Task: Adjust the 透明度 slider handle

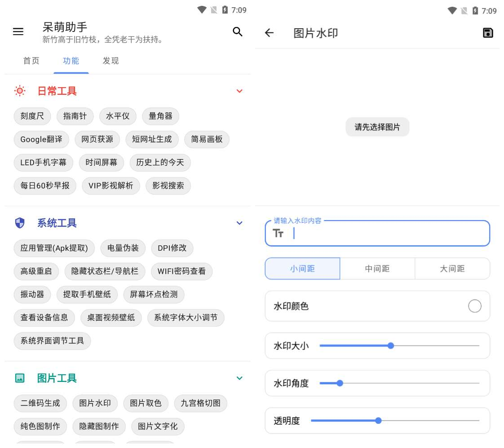Action: 378,420
